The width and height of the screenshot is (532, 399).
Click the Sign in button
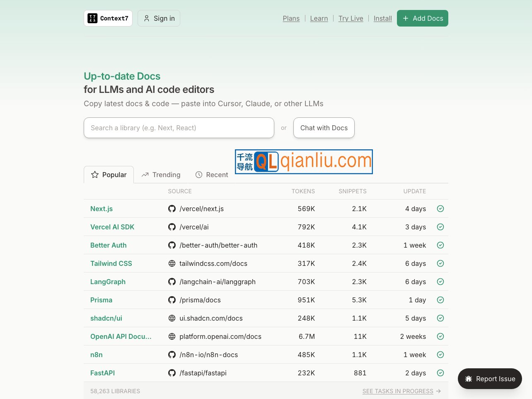[x=159, y=18]
